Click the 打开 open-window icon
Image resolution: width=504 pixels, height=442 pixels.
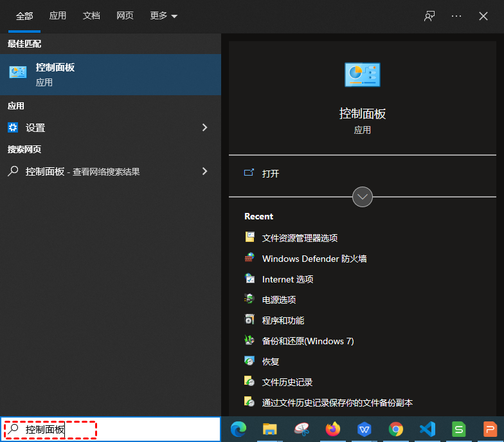249,172
